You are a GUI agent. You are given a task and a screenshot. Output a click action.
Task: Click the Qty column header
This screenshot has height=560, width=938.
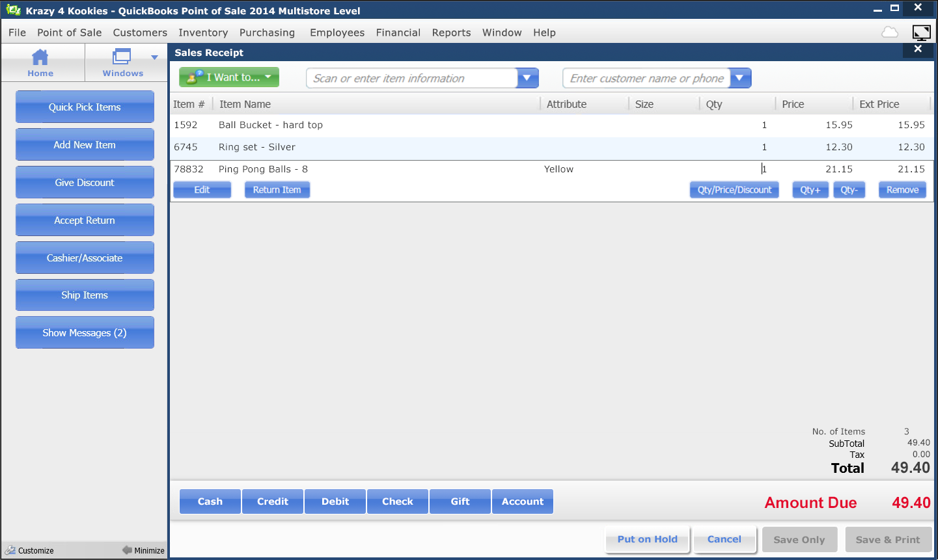click(x=714, y=104)
